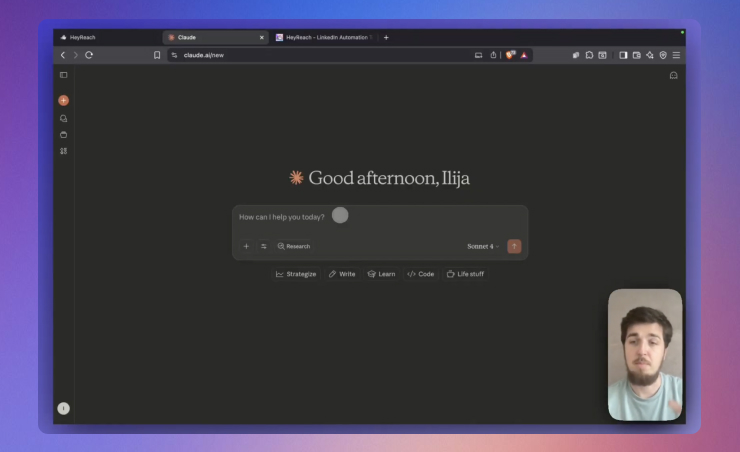The height and width of the screenshot is (452, 740).
Task: Open the search and tools sliders icon
Action: (264, 246)
